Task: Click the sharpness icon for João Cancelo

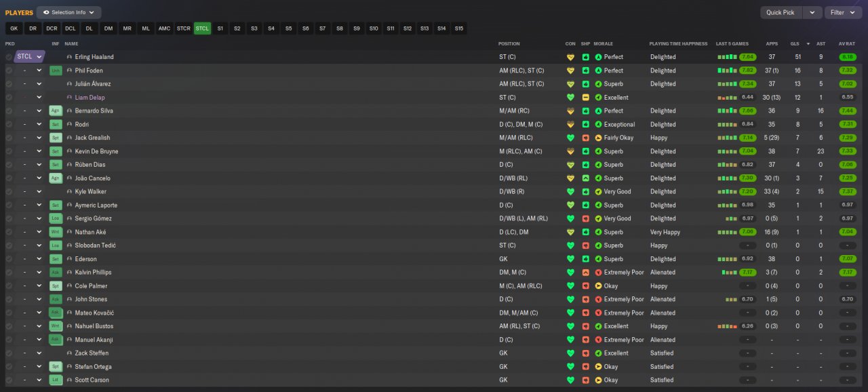Action: tap(585, 178)
